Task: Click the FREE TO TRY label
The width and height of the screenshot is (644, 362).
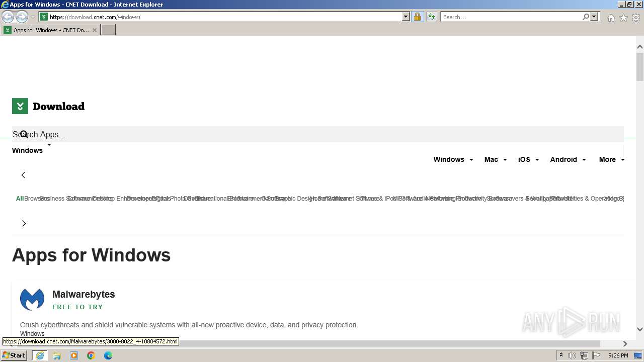Action: point(77,307)
